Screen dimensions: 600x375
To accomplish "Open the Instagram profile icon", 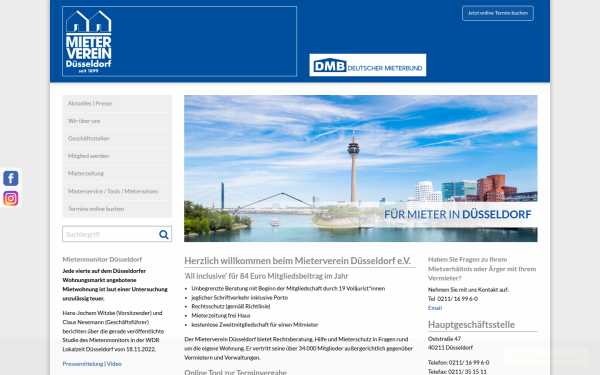I will [x=11, y=198].
